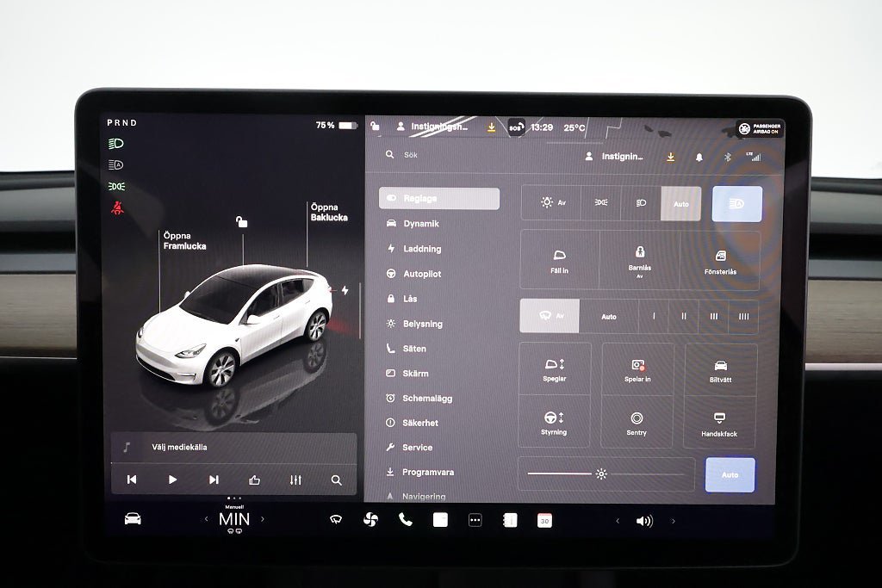Tap Öppna Baklucka to open trunk
Screen dimensions: 882x588
(329, 212)
